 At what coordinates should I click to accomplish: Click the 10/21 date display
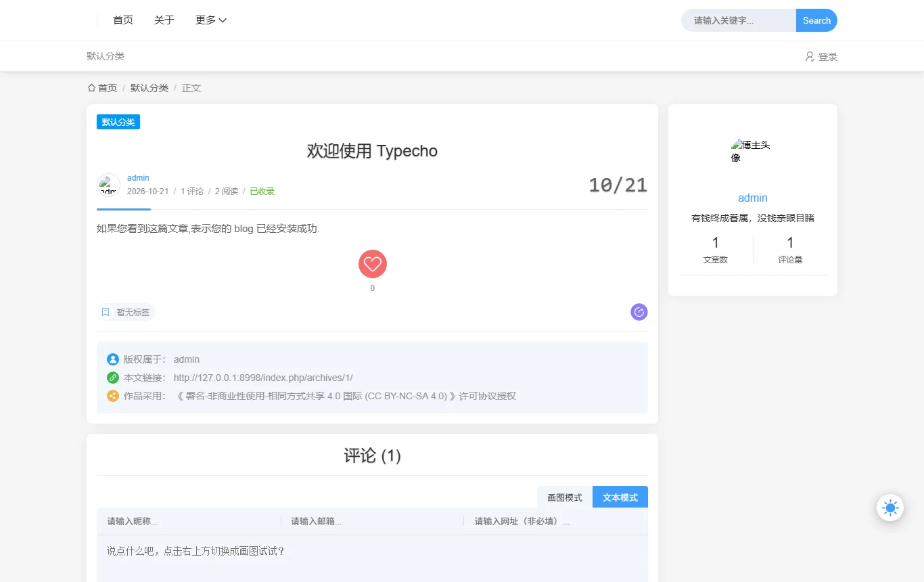coord(618,185)
